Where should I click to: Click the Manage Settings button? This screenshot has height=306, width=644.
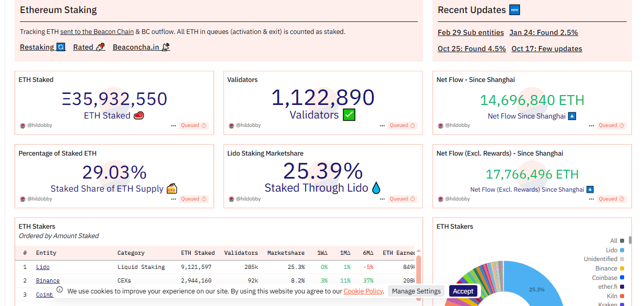[416, 291]
